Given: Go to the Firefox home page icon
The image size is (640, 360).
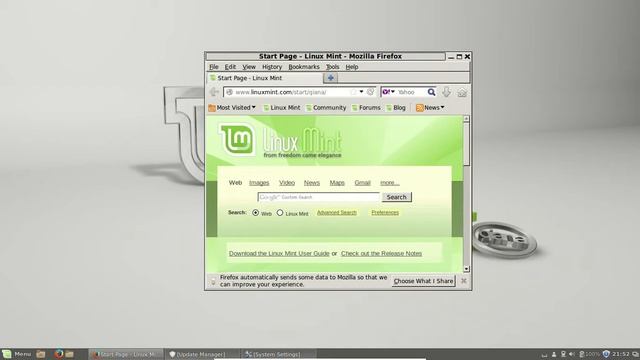Looking at the screenshot, I should [x=462, y=93].
